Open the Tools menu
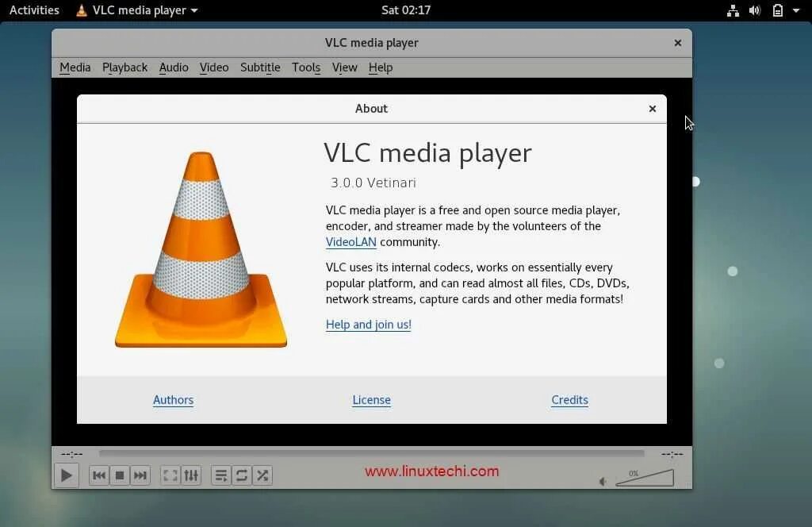Image resolution: width=812 pixels, height=527 pixels. tap(306, 67)
